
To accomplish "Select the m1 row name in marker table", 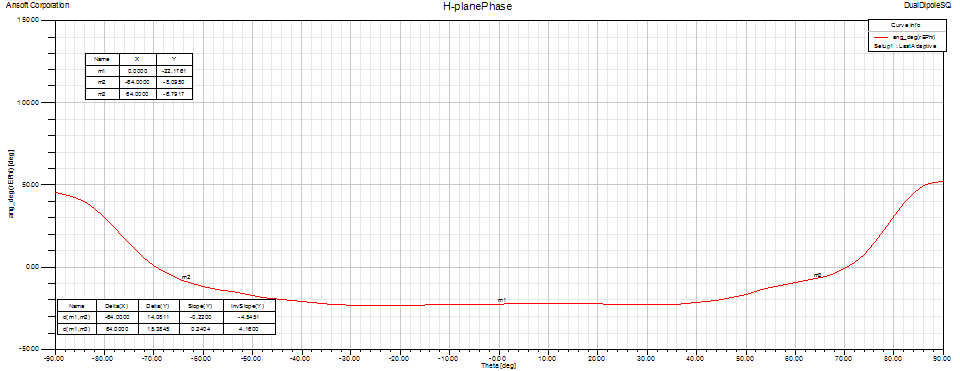I will pos(102,71).
